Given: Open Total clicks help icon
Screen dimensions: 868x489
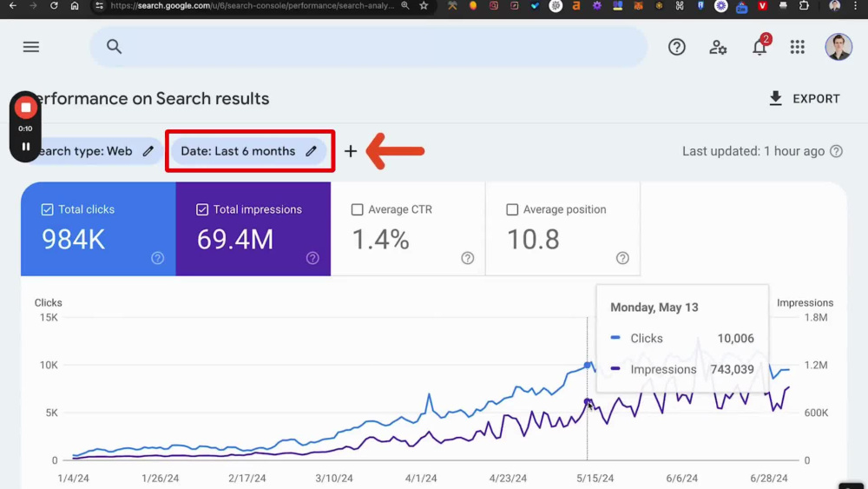Looking at the screenshot, I should (158, 258).
